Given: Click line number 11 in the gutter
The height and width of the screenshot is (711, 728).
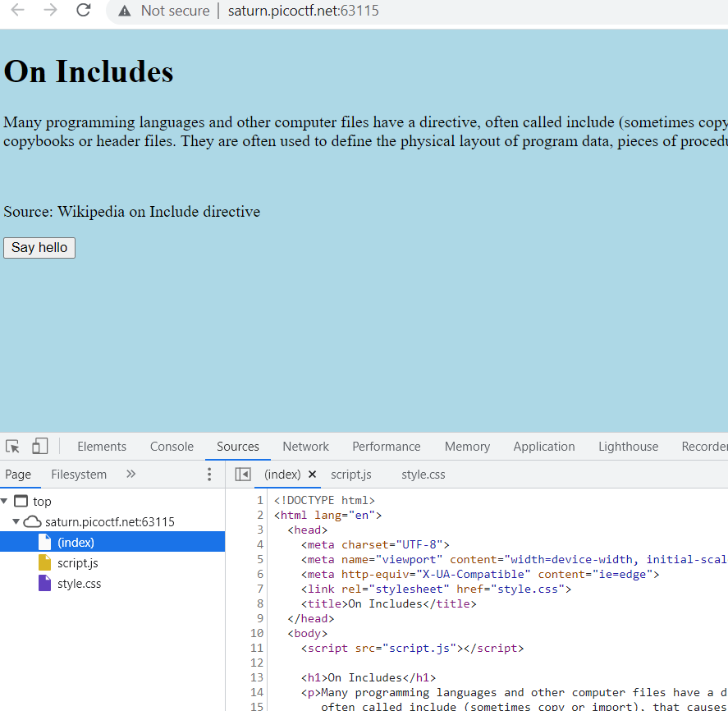Looking at the screenshot, I should tap(257, 648).
